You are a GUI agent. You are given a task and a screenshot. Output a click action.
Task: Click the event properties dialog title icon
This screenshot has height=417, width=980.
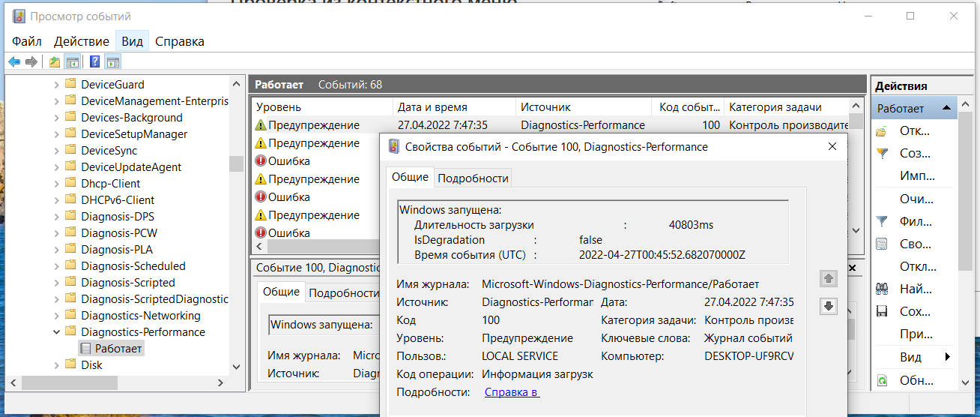(393, 147)
